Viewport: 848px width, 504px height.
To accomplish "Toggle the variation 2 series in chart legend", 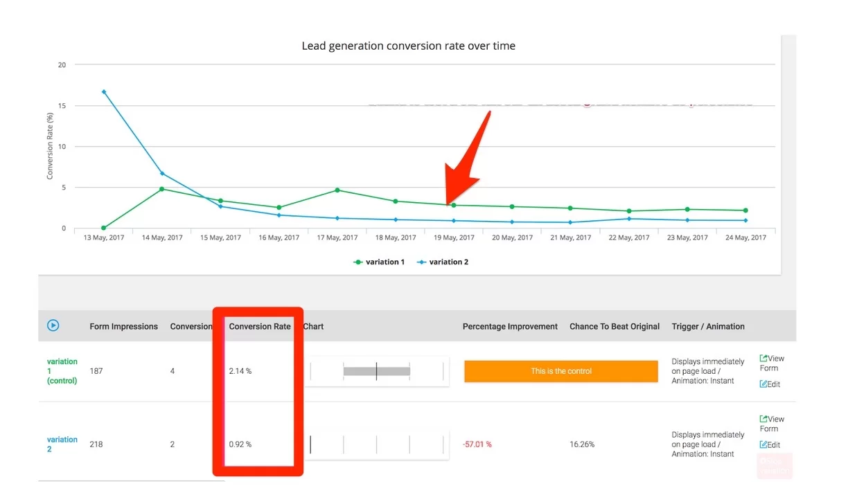I will [443, 262].
